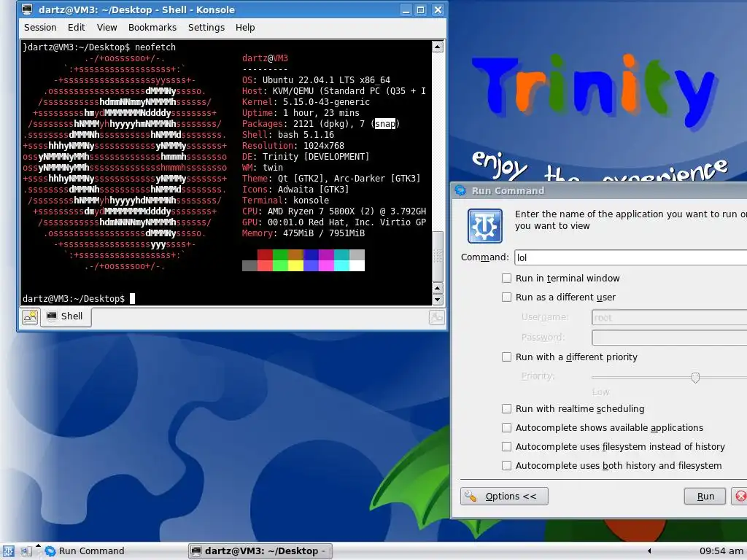Click the second-to-last up arrow on Konsole scrollbar
The image size is (747, 560).
[438, 289]
